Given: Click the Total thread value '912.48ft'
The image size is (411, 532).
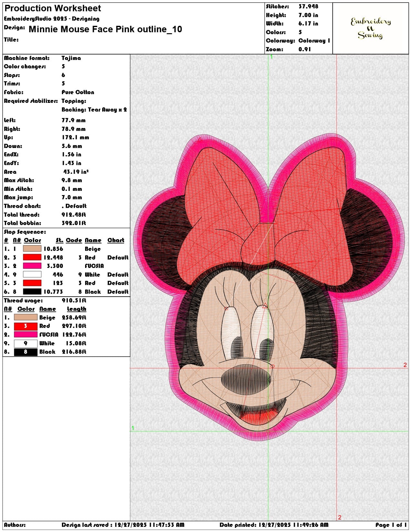Looking at the screenshot, I should (73, 214).
